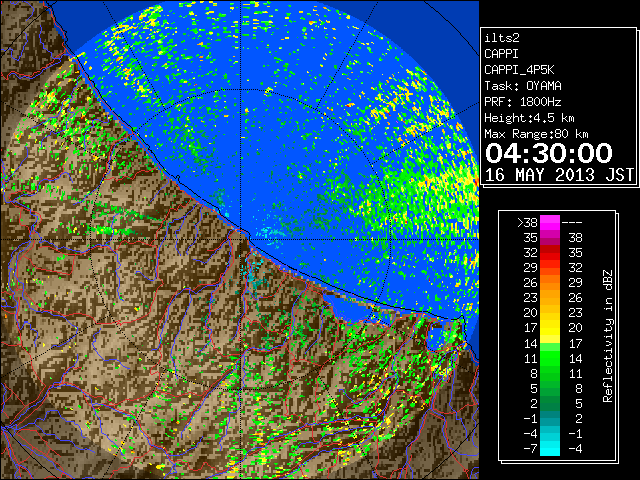
Task: Click the 04:30:00 timestamp
Action: pos(549,153)
